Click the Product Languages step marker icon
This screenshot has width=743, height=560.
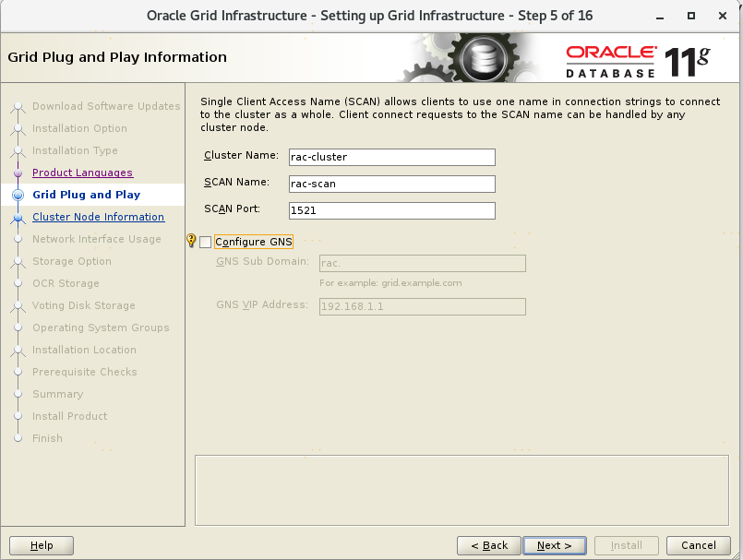pyautogui.click(x=18, y=173)
